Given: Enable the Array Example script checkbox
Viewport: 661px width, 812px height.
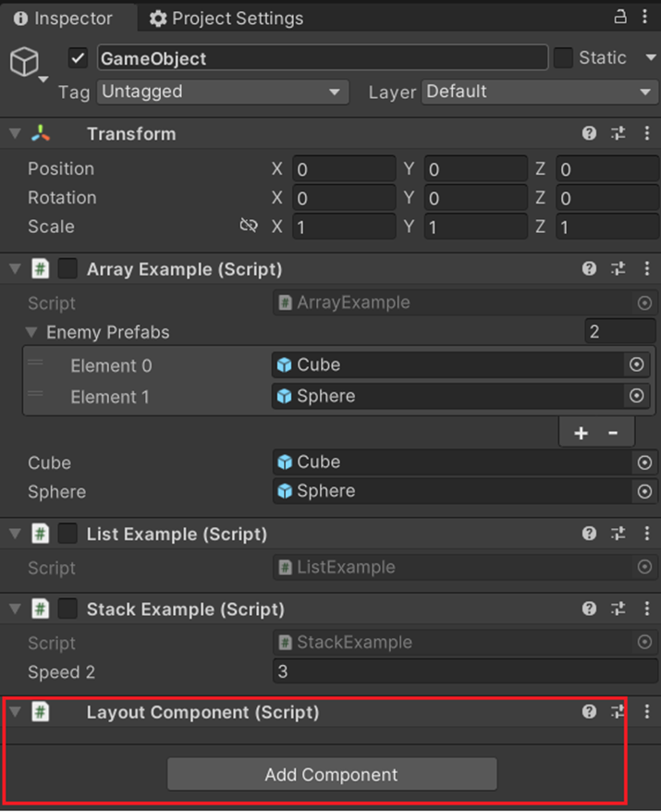Looking at the screenshot, I should tap(67, 269).
